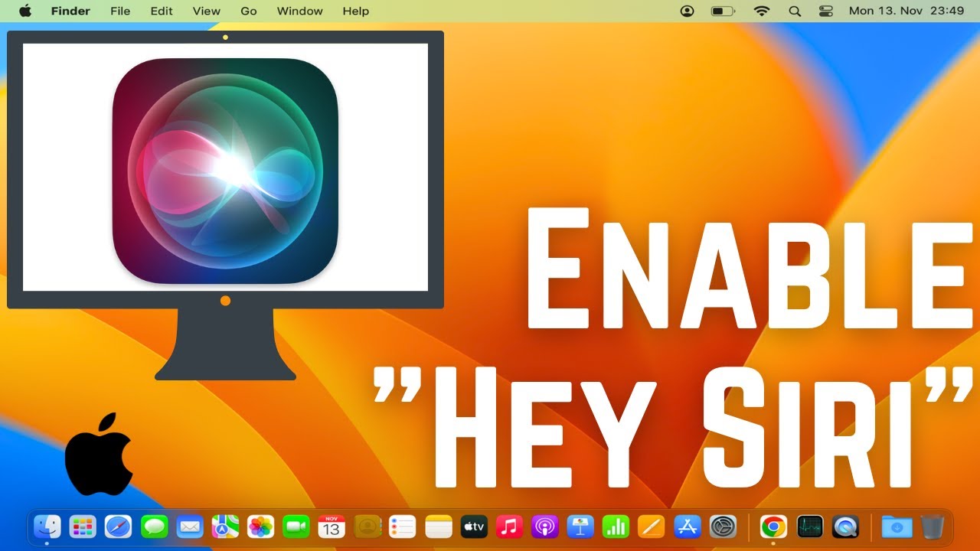Open the Apple TV app
Viewport: 980px width, 551px height.
pos(474,527)
